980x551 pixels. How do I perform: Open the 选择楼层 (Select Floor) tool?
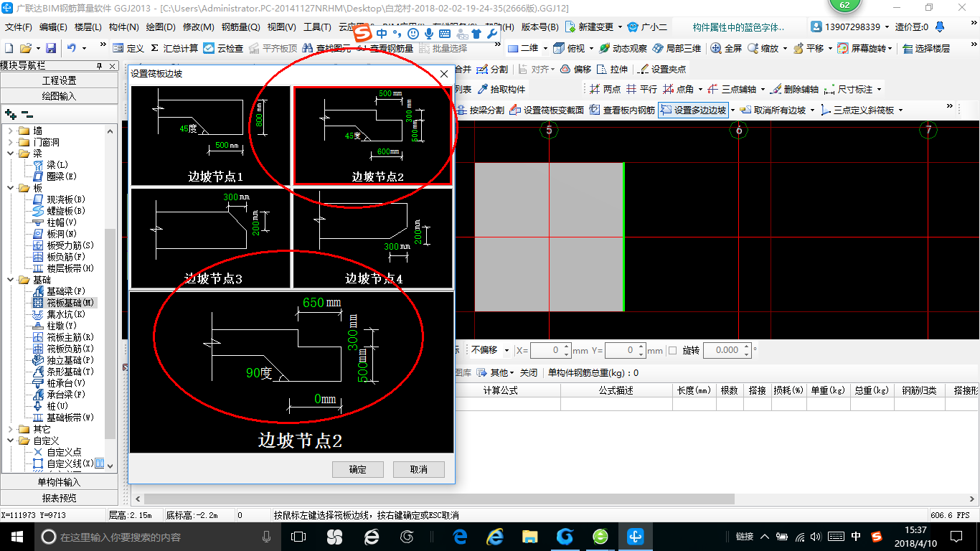926,48
